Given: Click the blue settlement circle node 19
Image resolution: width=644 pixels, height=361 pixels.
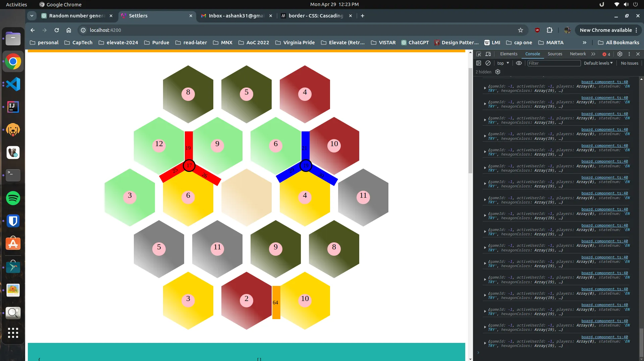Looking at the screenshot, I should 306,166.
